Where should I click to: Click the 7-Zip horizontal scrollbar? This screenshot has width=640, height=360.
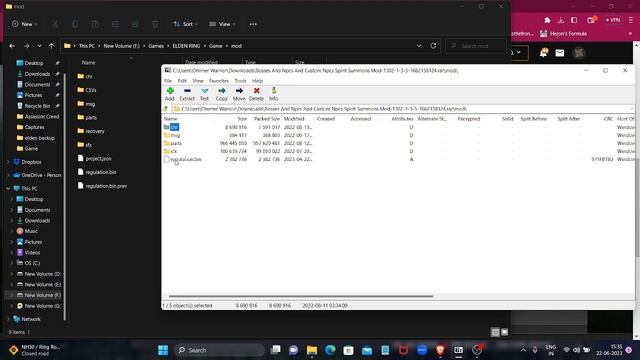pyautogui.click(x=301, y=296)
